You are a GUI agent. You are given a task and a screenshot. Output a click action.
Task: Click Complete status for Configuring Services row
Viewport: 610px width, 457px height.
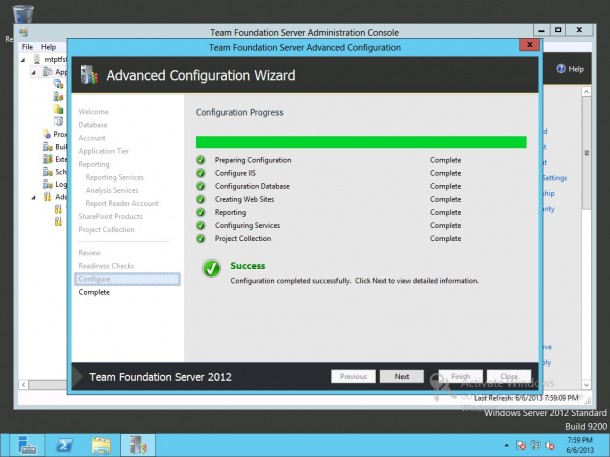445,225
